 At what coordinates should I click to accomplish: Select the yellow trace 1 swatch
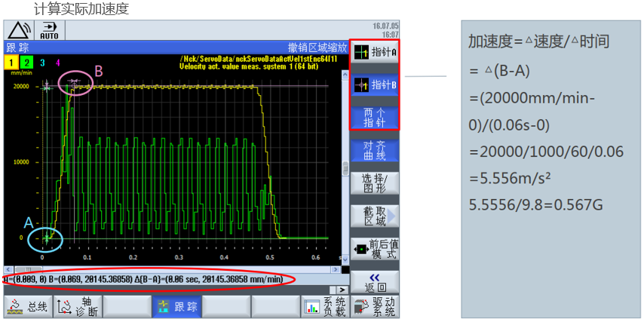(x=11, y=63)
